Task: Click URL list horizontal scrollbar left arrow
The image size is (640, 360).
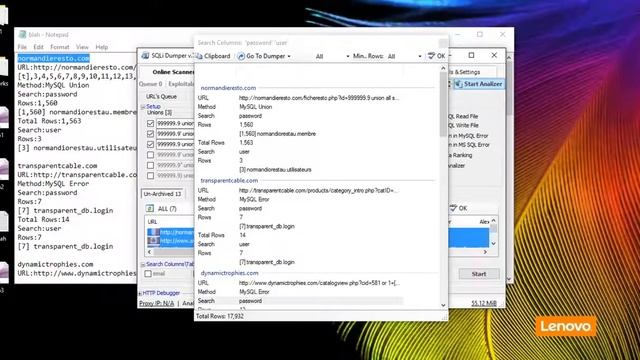Action: click(x=149, y=252)
